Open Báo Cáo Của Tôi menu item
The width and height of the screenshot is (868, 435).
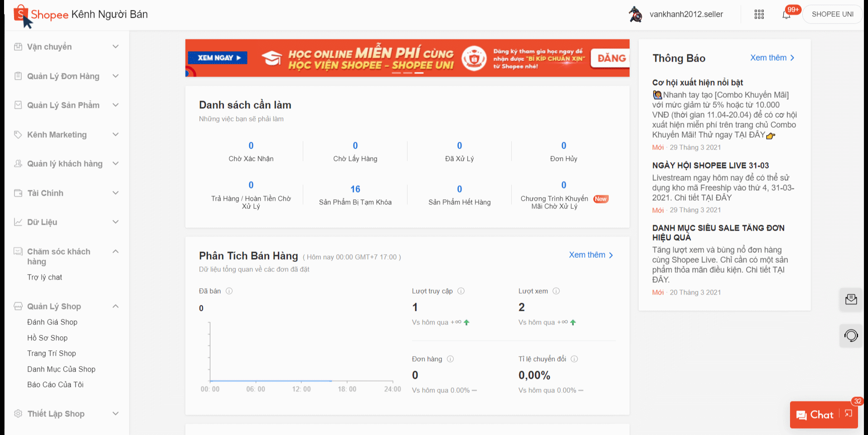(x=55, y=385)
